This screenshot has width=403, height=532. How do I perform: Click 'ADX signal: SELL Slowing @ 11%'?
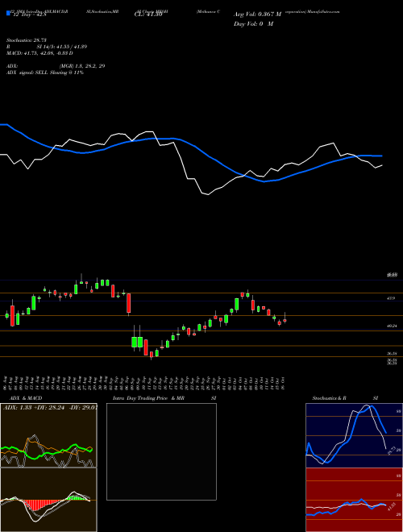45,73
